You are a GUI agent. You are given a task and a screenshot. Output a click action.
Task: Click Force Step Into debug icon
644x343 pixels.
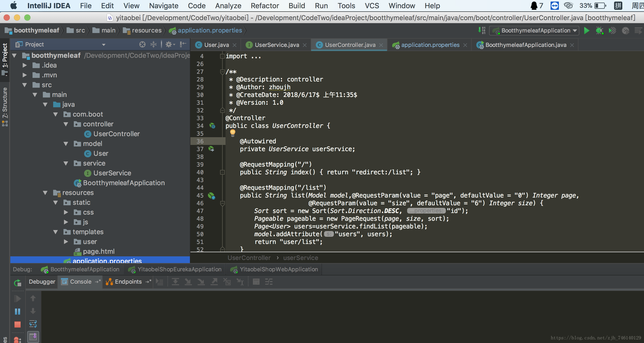click(x=201, y=282)
